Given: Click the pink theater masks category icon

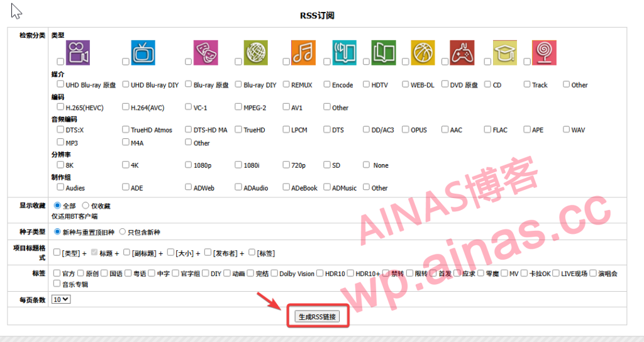Looking at the screenshot, I should 206,53.
